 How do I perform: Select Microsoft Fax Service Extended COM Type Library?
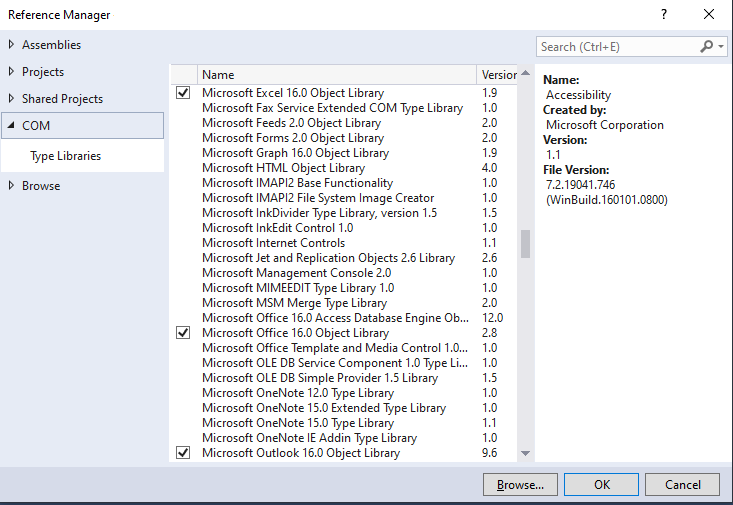343,108
